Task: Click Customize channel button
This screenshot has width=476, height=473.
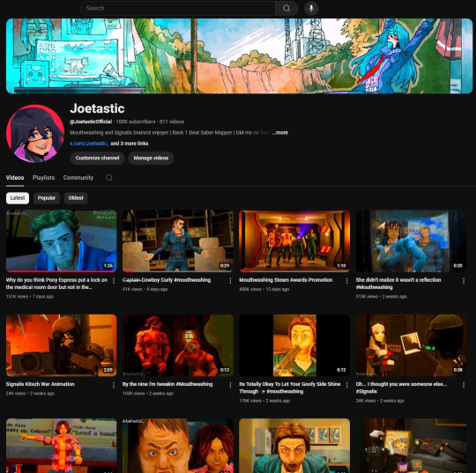Action: click(98, 158)
